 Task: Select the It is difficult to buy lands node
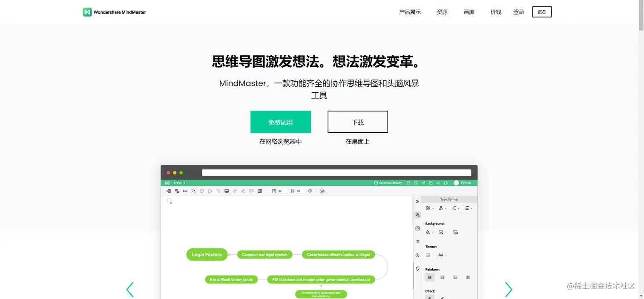point(231,279)
